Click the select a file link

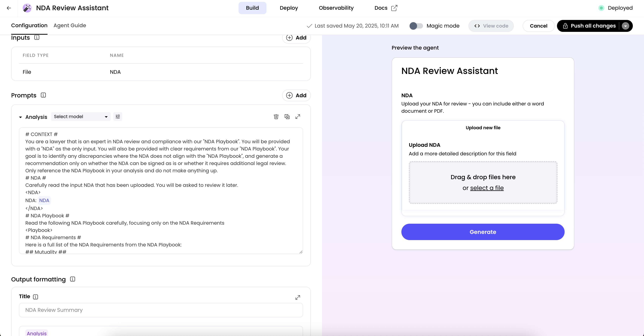487,188
